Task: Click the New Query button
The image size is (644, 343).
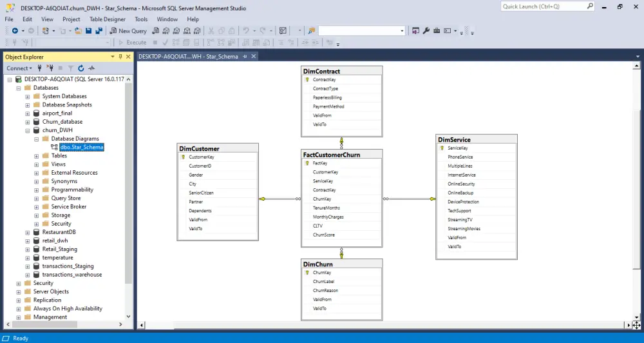Action: tap(128, 31)
